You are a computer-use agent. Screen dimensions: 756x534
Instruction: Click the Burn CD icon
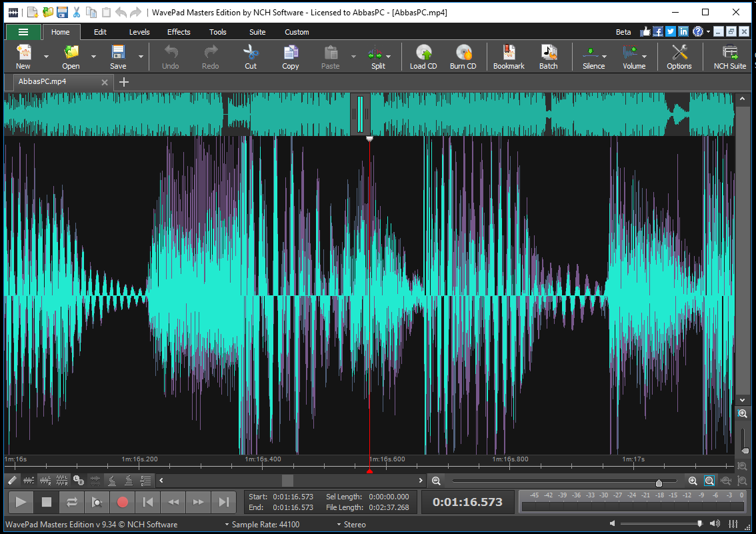click(x=463, y=53)
